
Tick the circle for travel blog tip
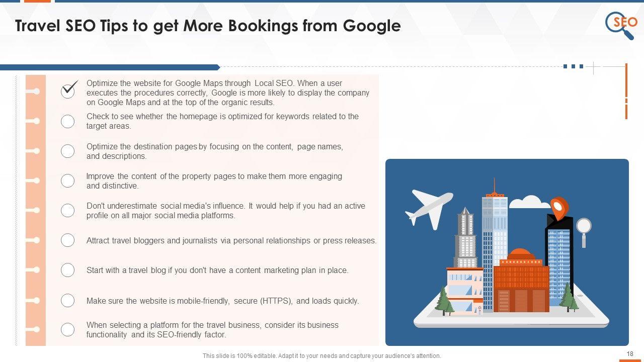(x=67, y=270)
